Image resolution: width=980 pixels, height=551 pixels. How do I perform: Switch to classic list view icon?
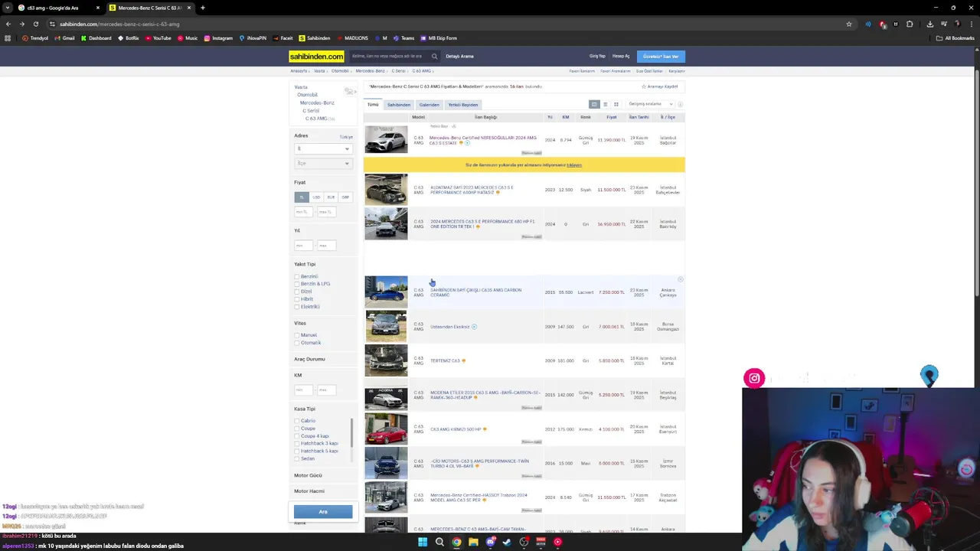(x=594, y=104)
